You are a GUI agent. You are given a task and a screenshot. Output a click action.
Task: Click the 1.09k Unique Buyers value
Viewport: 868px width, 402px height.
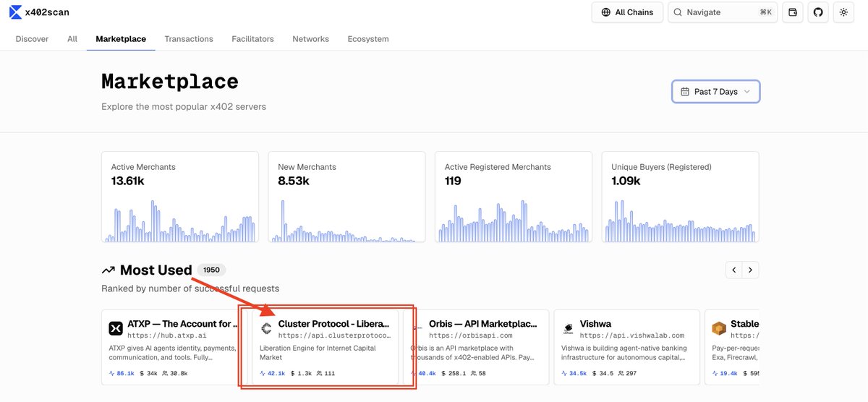626,181
